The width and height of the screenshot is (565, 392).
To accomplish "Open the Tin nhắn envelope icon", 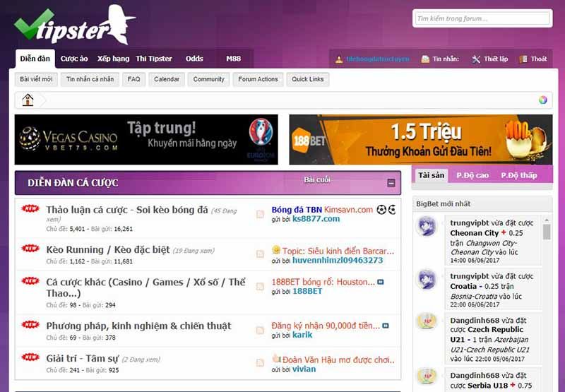I will [425, 59].
